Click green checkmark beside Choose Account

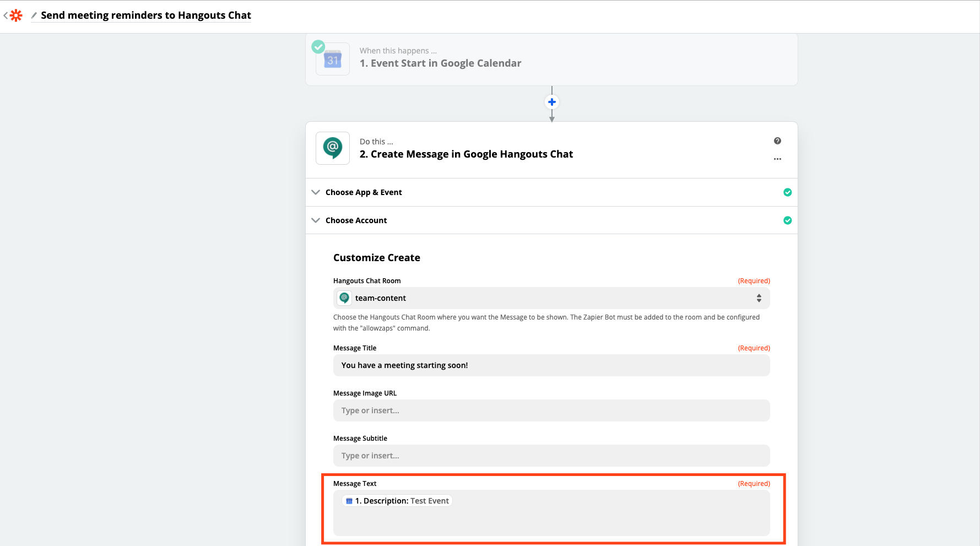(788, 220)
